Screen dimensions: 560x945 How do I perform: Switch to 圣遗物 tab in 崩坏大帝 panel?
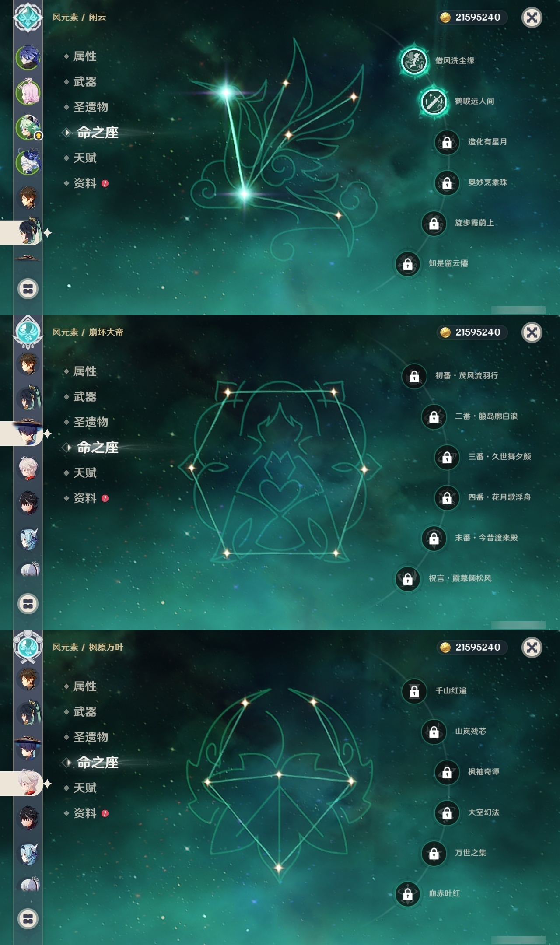[91, 422]
